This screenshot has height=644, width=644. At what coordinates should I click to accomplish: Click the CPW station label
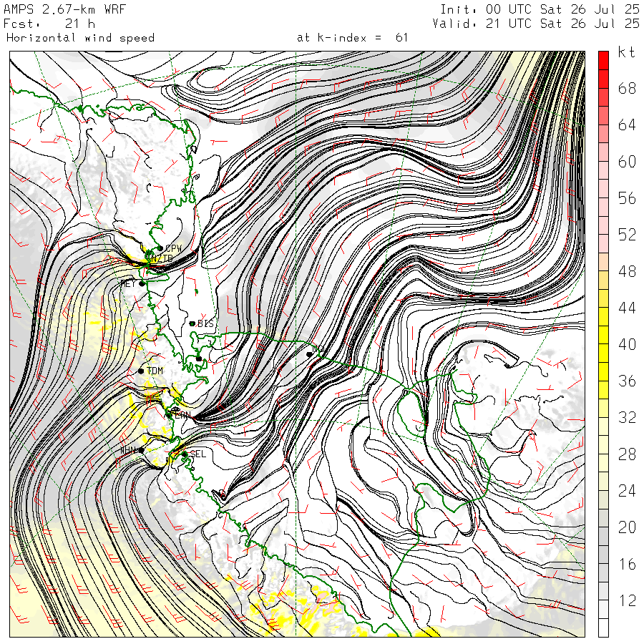(x=173, y=248)
